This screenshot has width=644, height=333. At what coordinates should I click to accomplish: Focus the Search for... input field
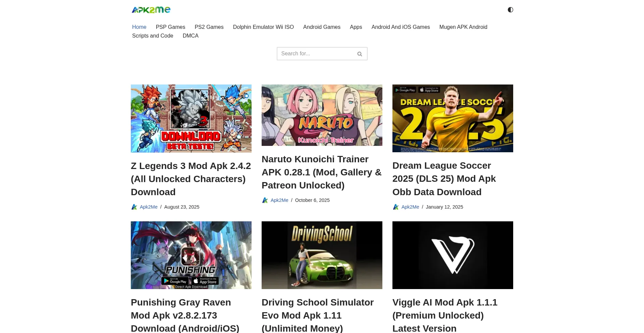point(316,54)
